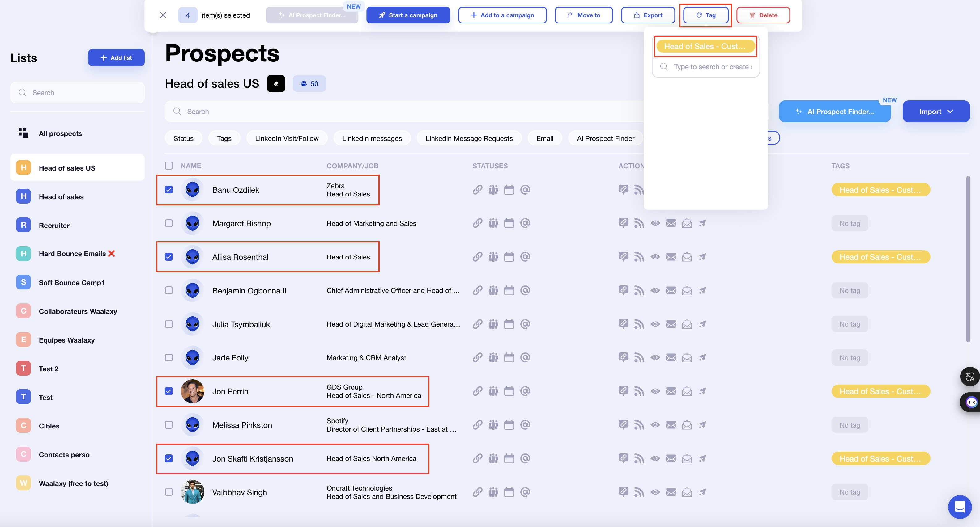Click the mention/at-symbol icon for Jade Folly
Screen dimensions: 980x527
point(525,357)
